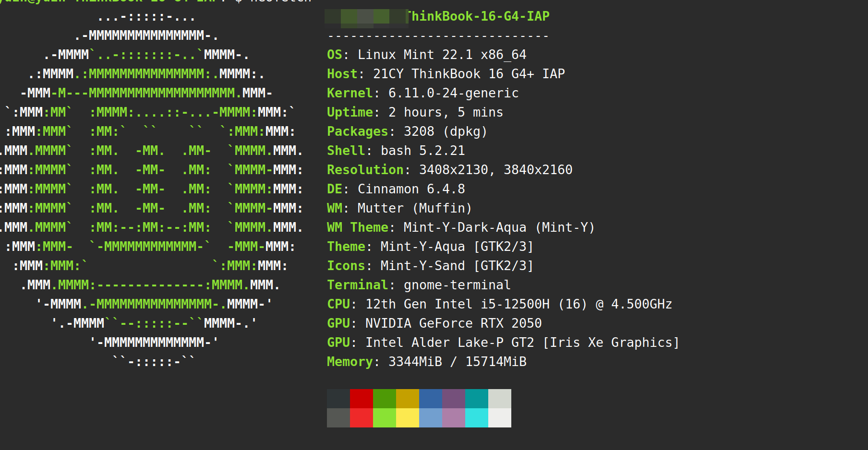
Task: Click the Resolution value '3408x2130, 3840x2160'
Action: tap(496, 170)
